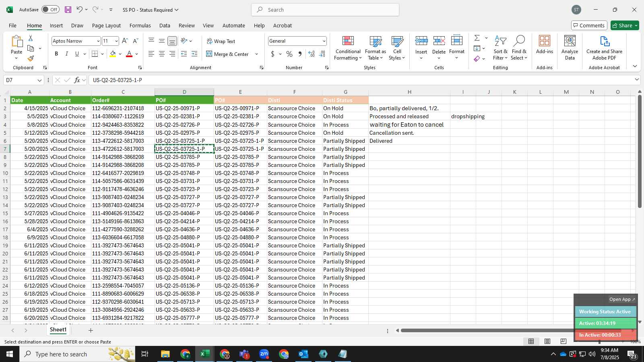Screen dimensions: 644x362
Task: Open the Font name dropdown Aptos Narrow
Action: click(x=98, y=41)
